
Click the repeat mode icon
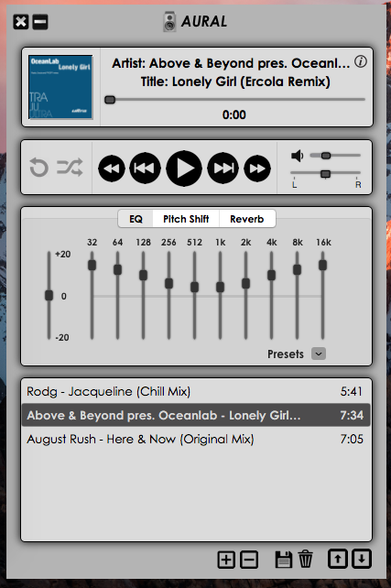point(39,168)
